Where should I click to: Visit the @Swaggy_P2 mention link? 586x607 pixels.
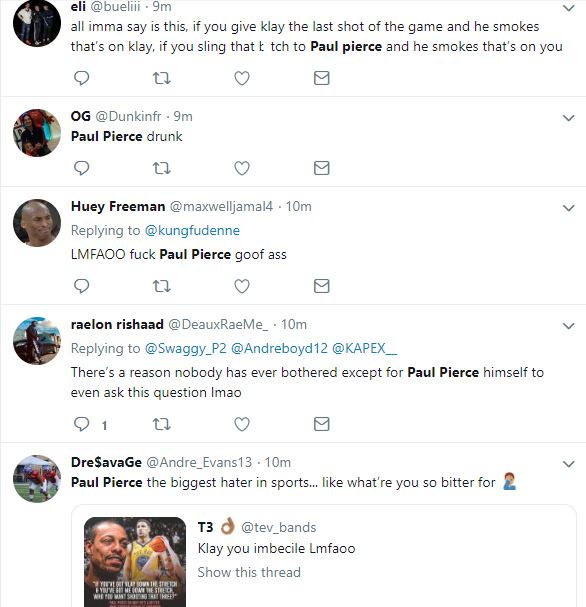coord(185,348)
